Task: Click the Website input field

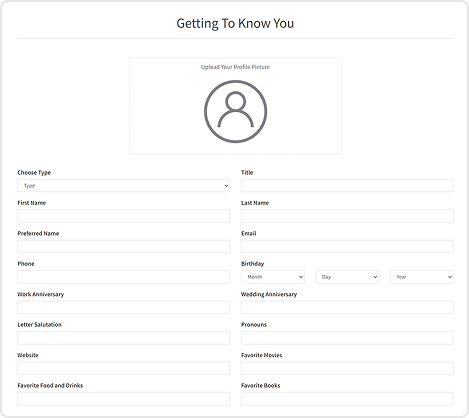Action: 123,368
